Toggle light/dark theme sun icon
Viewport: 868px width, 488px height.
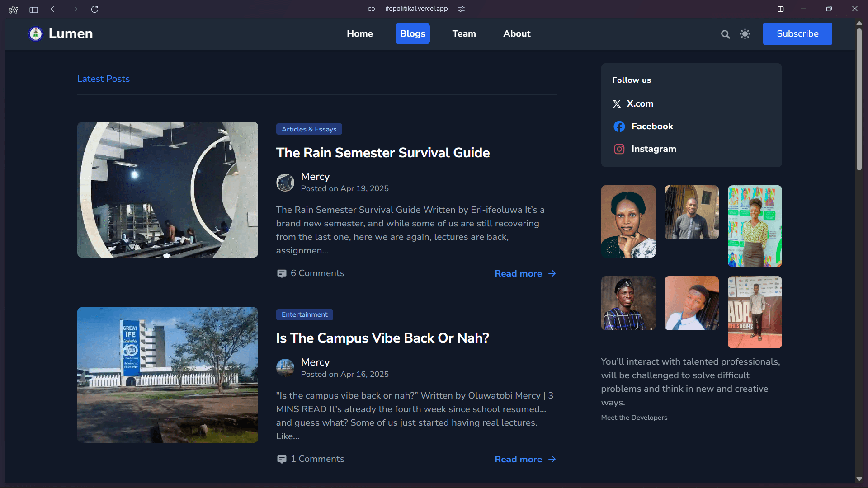[745, 34]
